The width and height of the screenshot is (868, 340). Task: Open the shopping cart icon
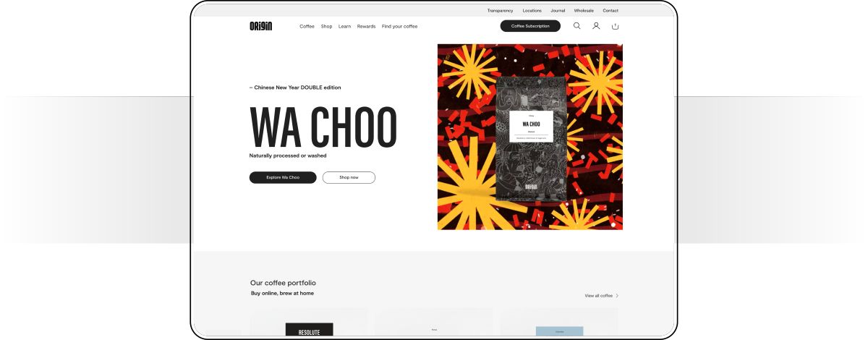616,26
